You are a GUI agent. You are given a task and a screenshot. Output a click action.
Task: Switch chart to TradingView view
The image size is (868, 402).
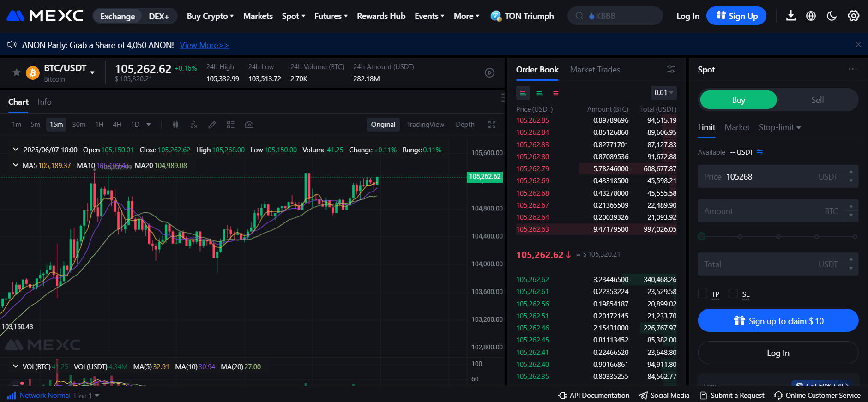(x=425, y=125)
